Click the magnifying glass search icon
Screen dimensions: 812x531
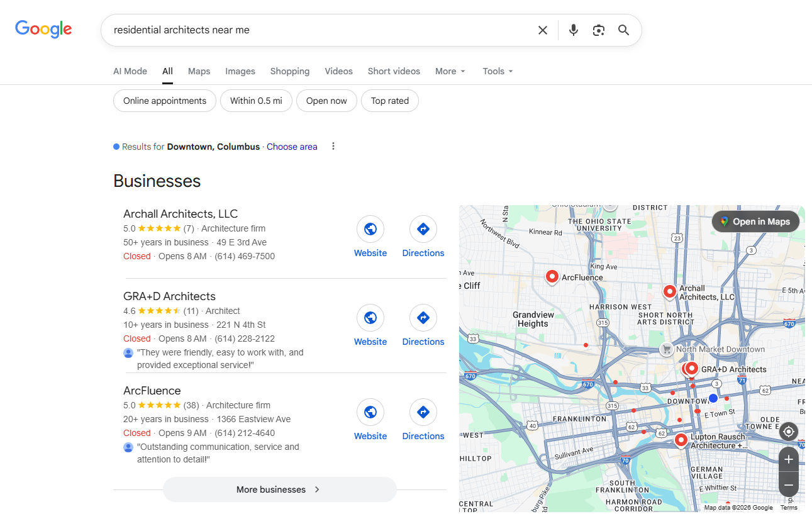click(x=623, y=30)
